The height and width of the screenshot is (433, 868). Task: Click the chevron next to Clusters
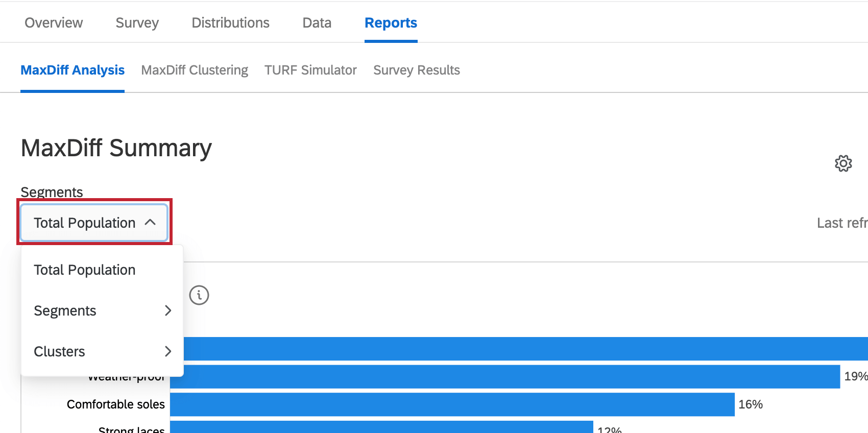[x=168, y=351]
